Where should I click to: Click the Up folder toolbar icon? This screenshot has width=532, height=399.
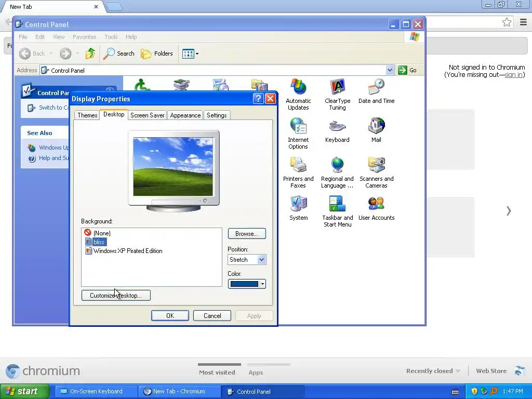coord(90,54)
